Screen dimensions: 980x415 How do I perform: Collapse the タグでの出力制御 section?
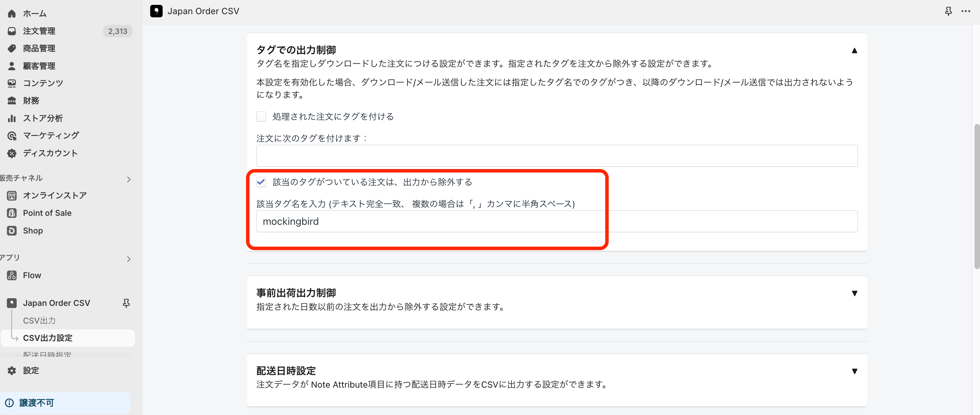[854, 51]
